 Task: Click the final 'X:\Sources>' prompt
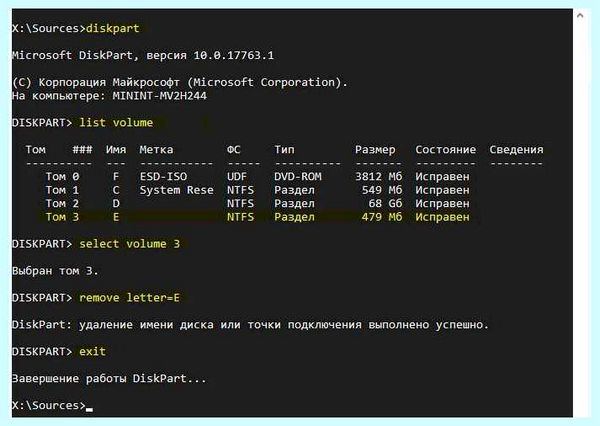49,406
